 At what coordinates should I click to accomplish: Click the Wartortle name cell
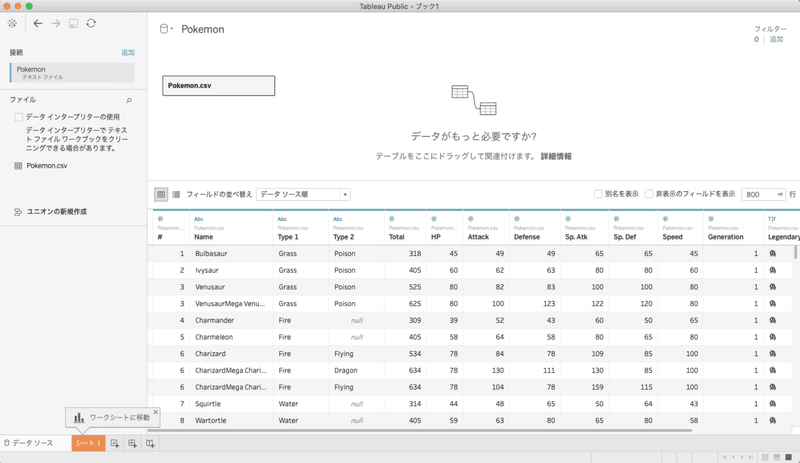(231, 421)
